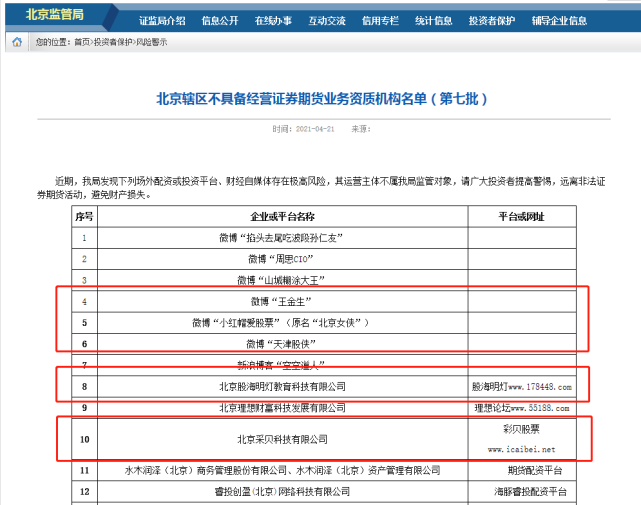Select 睿投创盈(北京)网络科技有限公司 in row 12

(x=282, y=492)
